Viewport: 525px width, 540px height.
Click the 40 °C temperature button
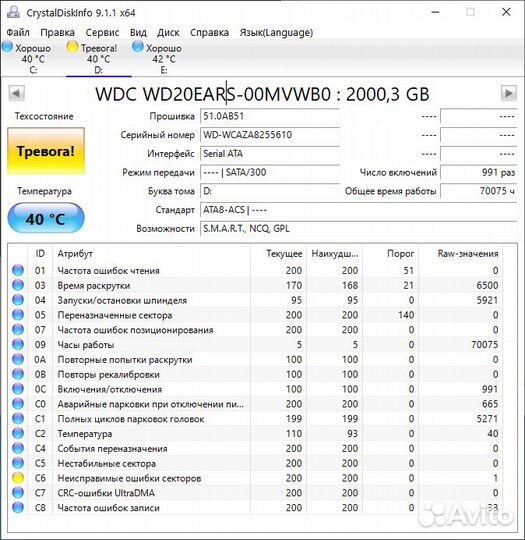46,218
